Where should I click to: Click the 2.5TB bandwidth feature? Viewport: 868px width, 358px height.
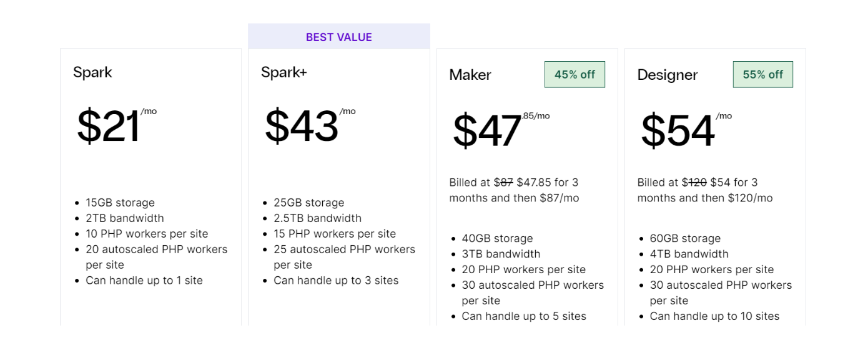pos(317,218)
